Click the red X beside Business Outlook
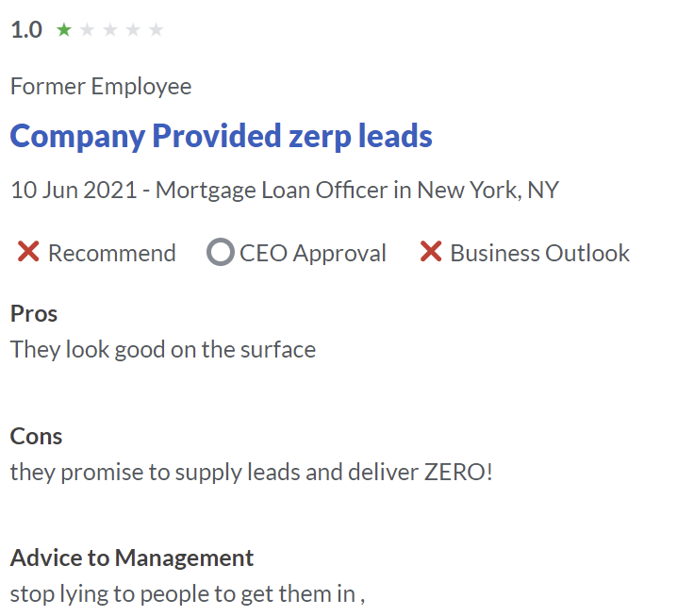677x616 pixels. [x=431, y=252]
